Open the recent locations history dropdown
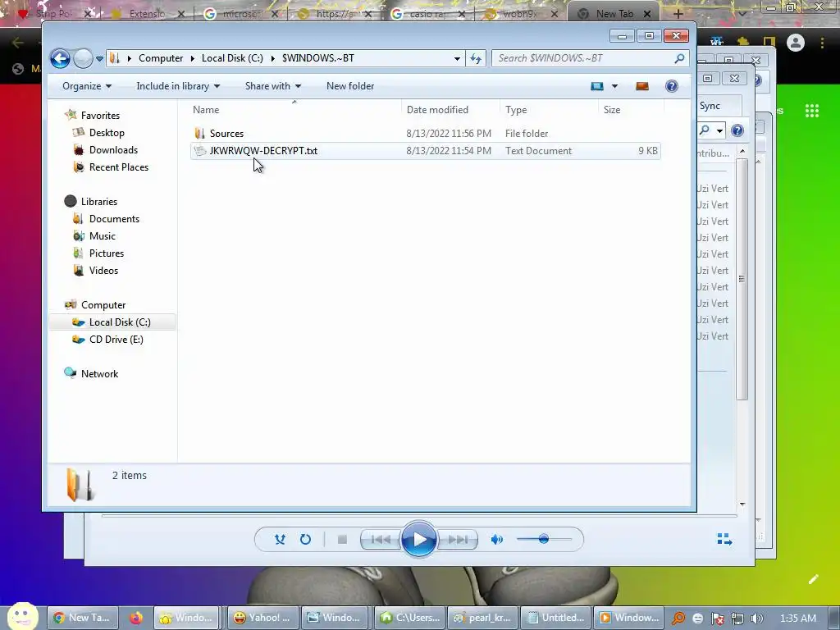840x630 pixels. tap(99, 58)
